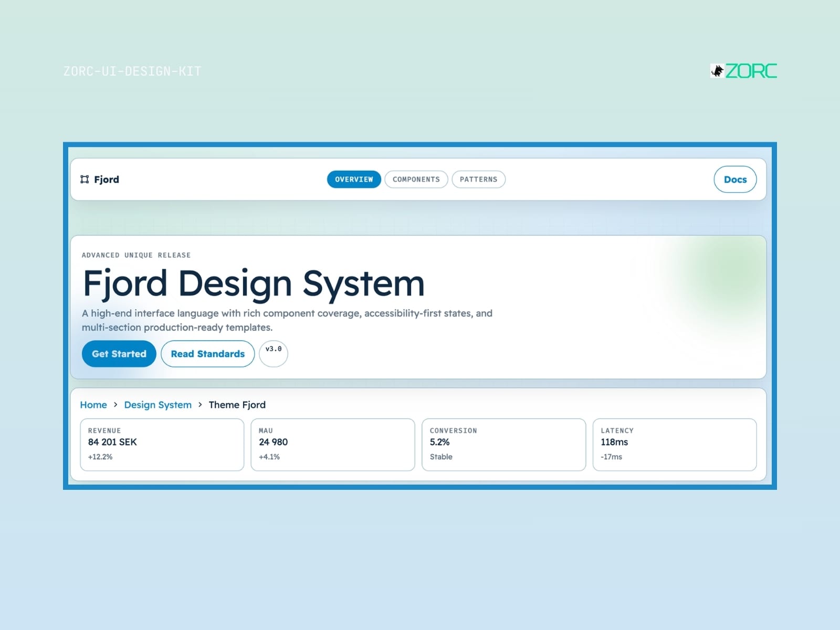Click the Get Started button
The width and height of the screenshot is (840, 630).
pos(119,354)
